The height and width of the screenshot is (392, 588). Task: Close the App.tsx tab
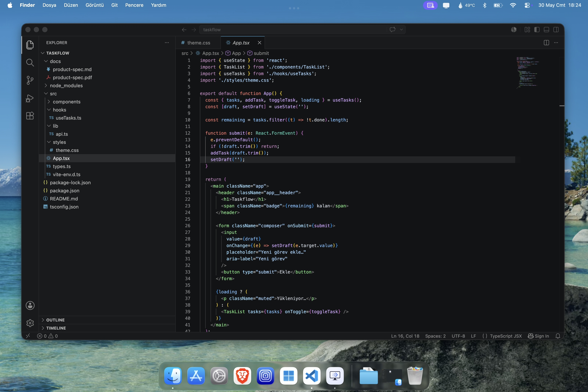click(260, 43)
